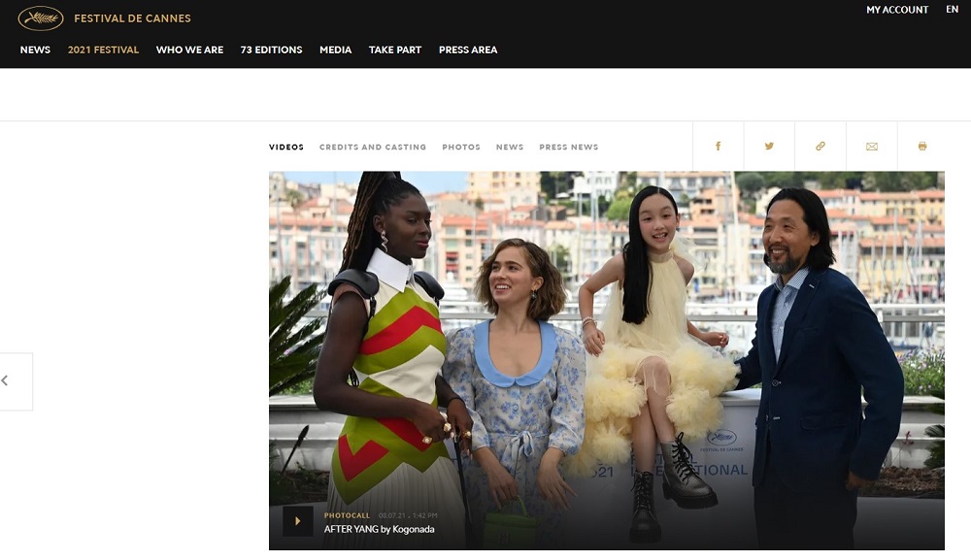Switch to CREDITS AND CASTING tab

pos(373,147)
